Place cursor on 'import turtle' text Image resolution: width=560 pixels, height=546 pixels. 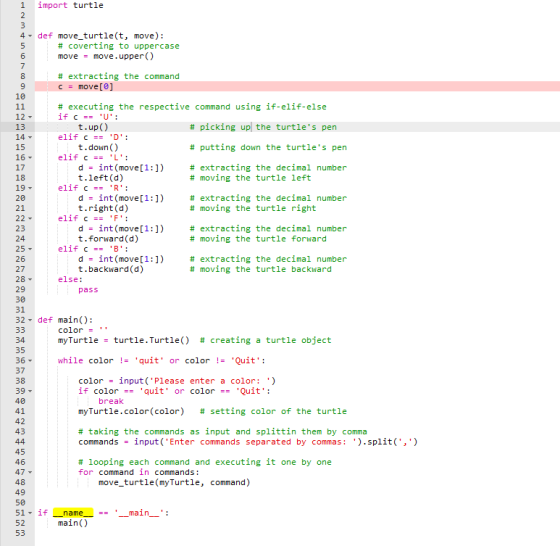[x=70, y=5]
